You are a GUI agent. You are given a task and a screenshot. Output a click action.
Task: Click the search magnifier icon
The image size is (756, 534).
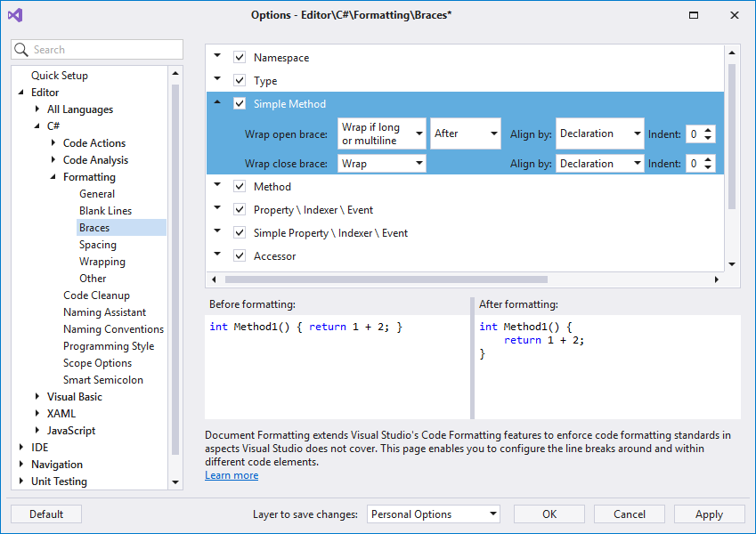(x=20, y=49)
